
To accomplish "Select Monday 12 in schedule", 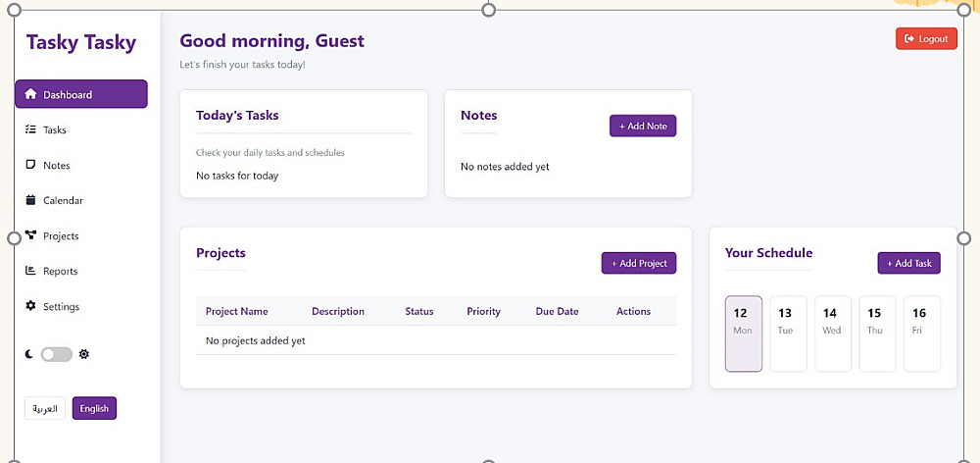I will click(x=743, y=334).
